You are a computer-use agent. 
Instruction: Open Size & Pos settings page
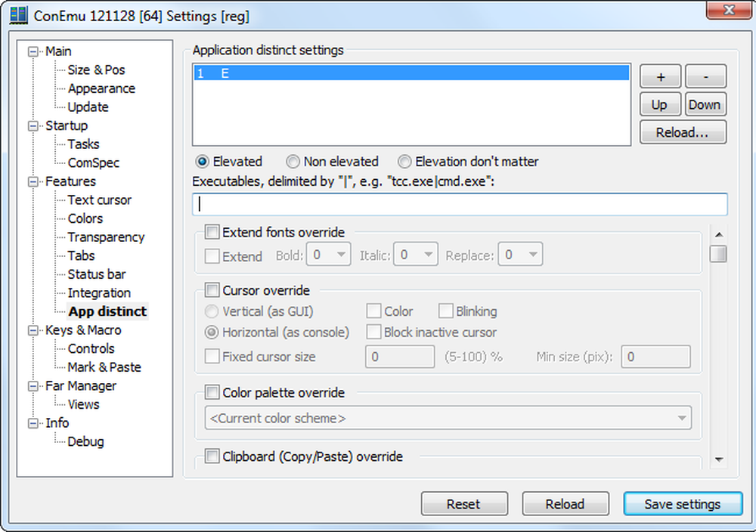tap(96, 70)
